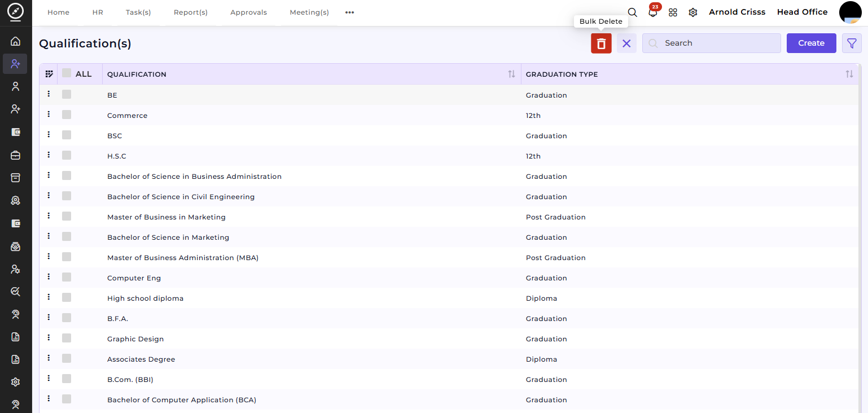Select the checkbox for H.S.C row
The height and width of the screenshot is (413, 868).
coord(67,155)
